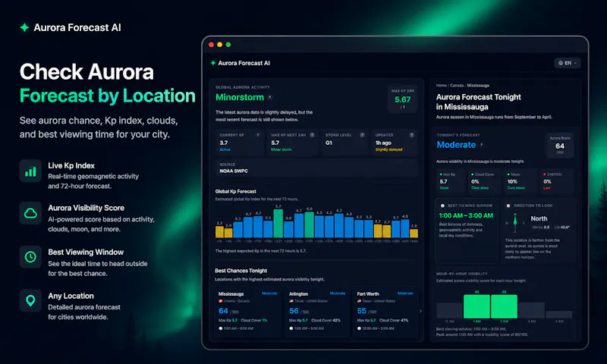Click the Live Kp Index bar chart icon
The width and height of the screenshot is (607, 364).
(x=30, y=171)
